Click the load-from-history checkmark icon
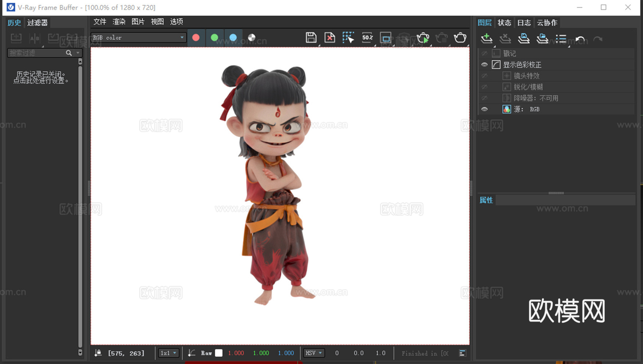The width and height of the screenshot is (643, 364). pos(53,38)
